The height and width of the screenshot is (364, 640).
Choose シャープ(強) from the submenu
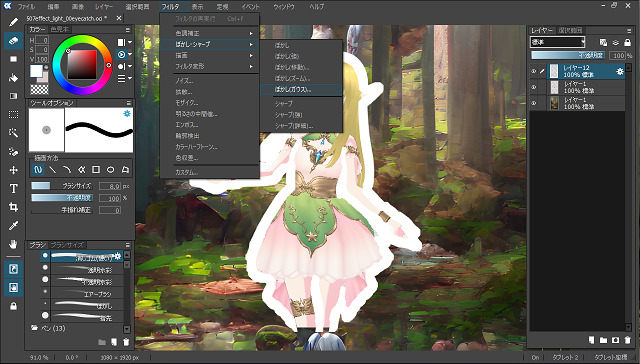tap(301, 115)
